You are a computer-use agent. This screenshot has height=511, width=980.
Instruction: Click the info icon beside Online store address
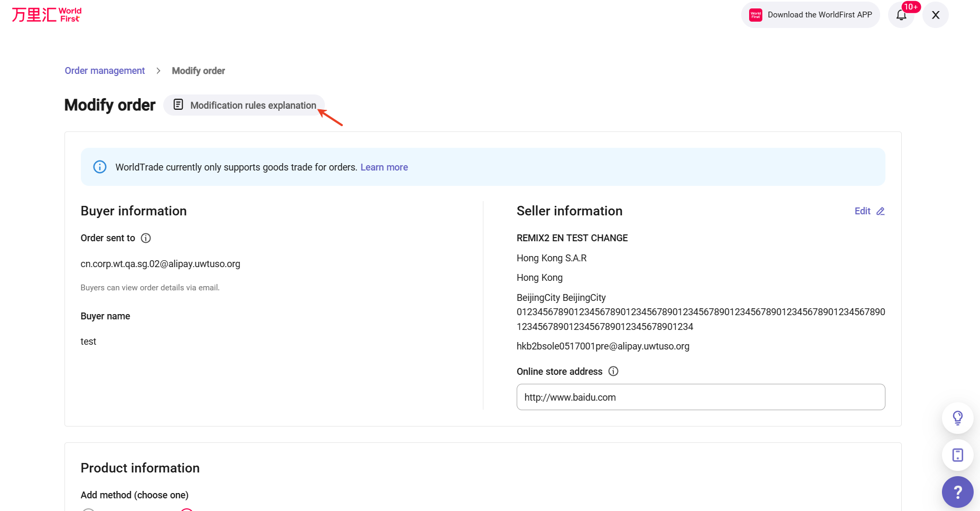point(613,371)
